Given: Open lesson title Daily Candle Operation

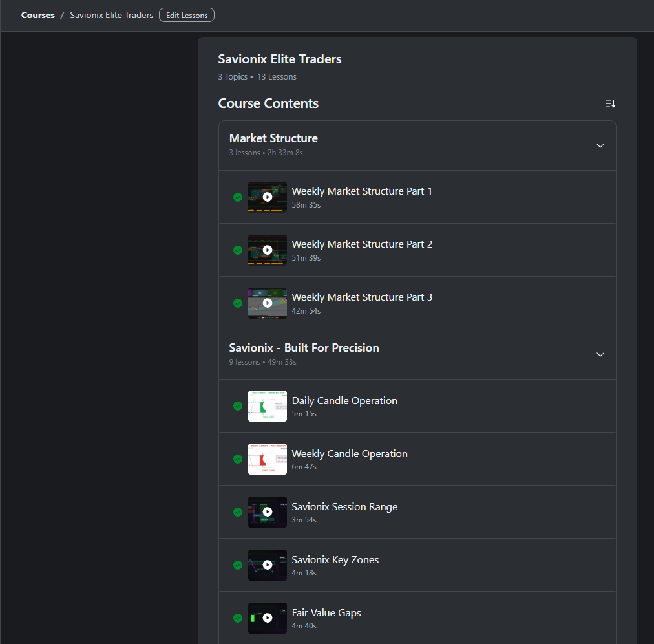Looking at the screenshot, I should click(344, 401).
